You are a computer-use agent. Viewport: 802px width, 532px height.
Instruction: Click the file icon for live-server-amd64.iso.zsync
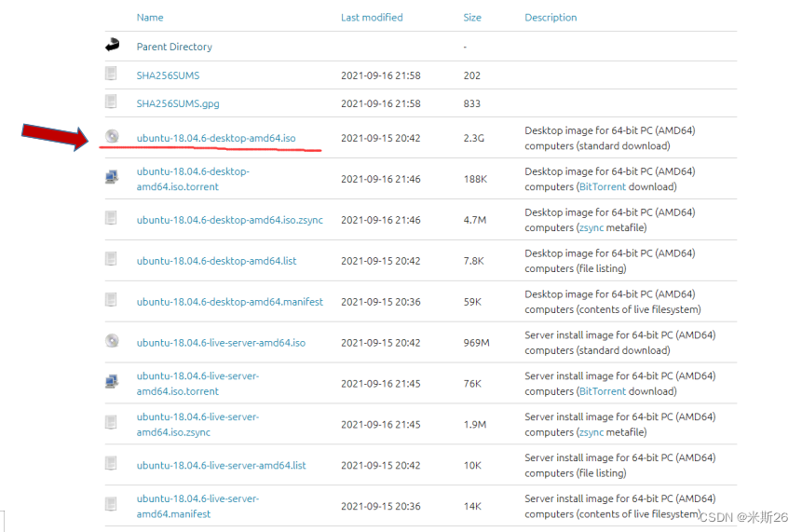(x=111, y=423)
